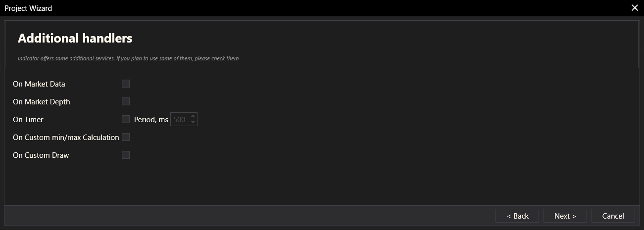This screenshot has height=230, width=644.
Task: Click the On Market Depth label
Action: (42, 102)
